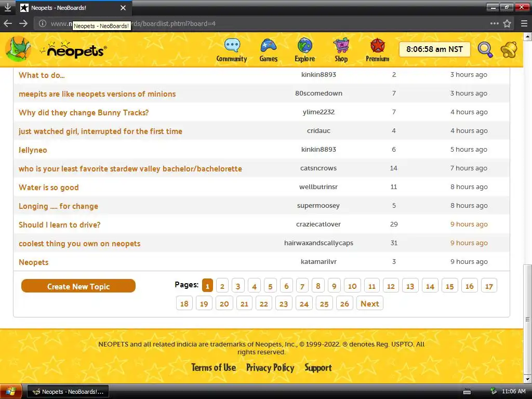Open "Why did they change Bunny Tracks?" topic
Image resolution: width=532 pixels, height=399 pixels.
[x=84, y=112]
